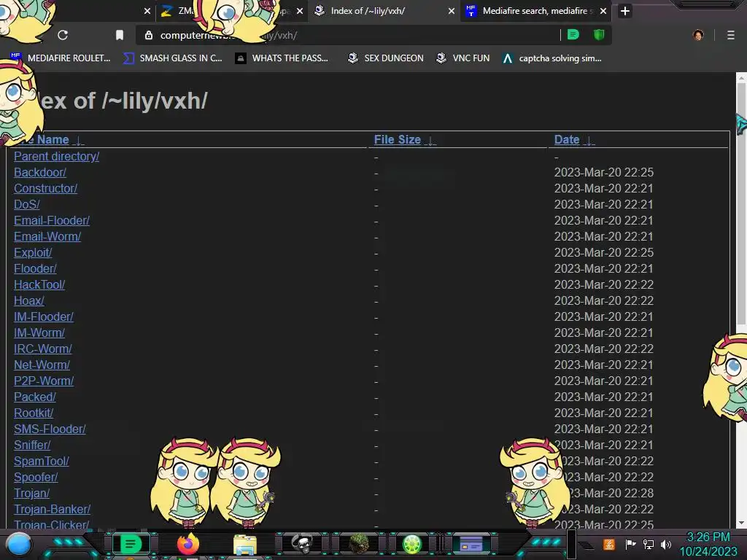
Task: Click the skull icon on taskbar
Action: tap(301, 544)
